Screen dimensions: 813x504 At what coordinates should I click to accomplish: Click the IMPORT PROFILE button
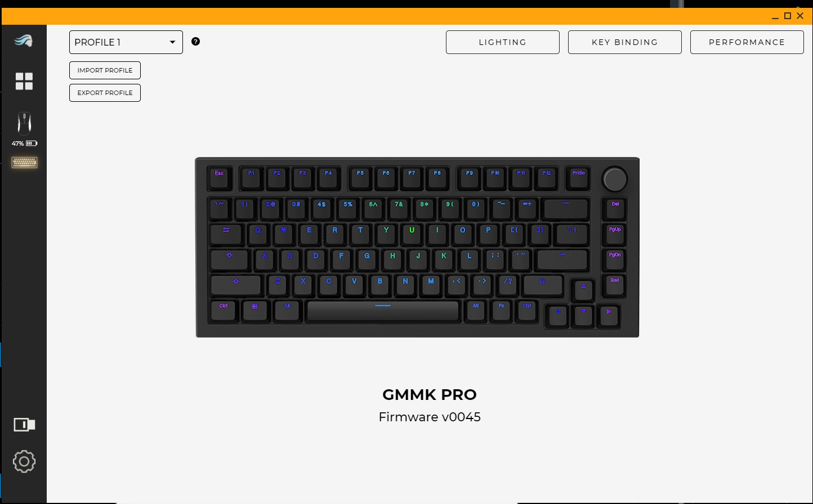[x=105, y=70]
